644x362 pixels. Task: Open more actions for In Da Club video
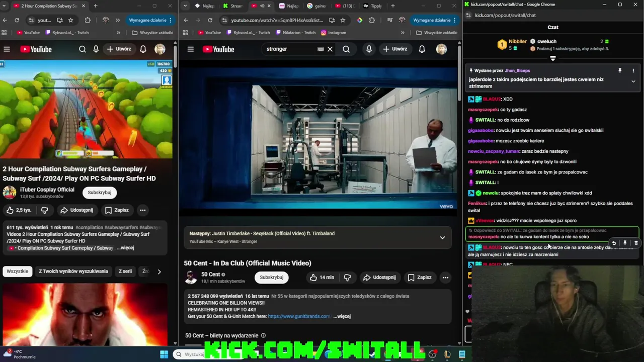tap(445, 278)
